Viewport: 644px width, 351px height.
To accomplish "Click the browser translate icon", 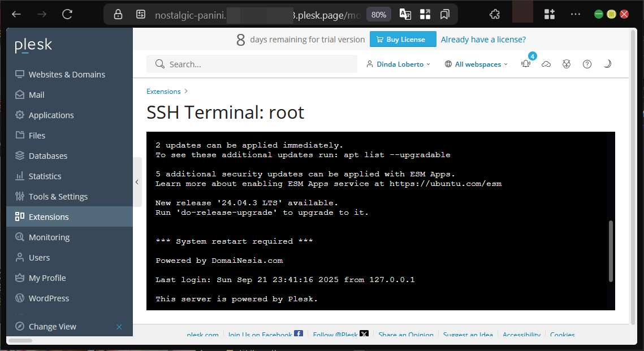I will [x=405, y=14].
